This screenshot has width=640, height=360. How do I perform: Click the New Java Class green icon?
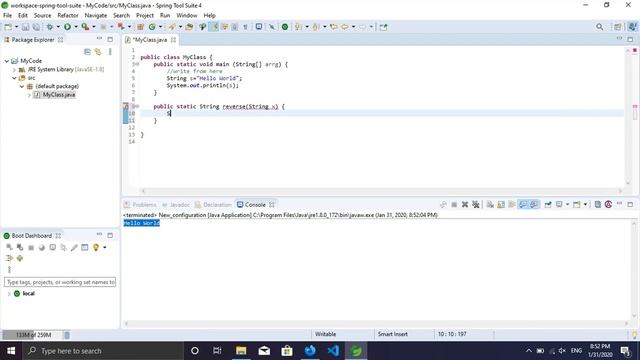[x=152, y=27]
